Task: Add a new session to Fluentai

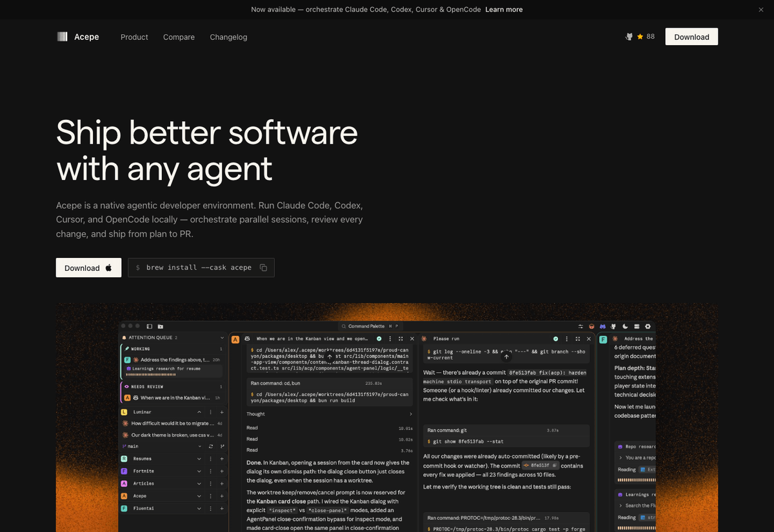Action: tap(221, 508)
